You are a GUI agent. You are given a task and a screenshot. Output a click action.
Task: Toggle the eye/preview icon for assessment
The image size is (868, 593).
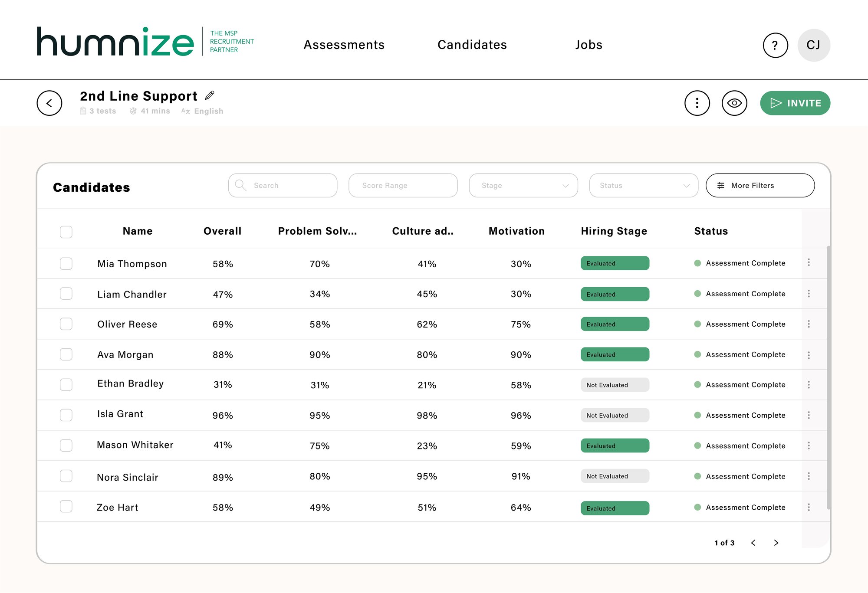734,103
